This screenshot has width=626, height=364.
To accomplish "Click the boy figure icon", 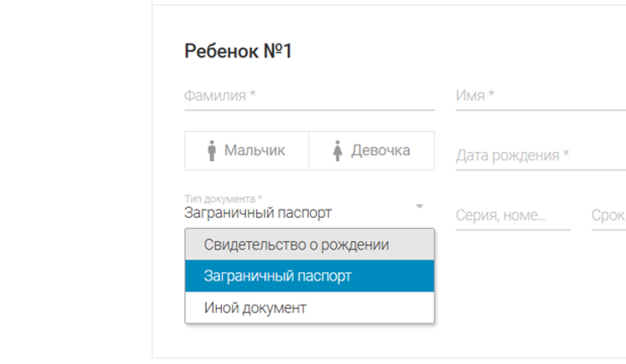I will [x=212, y=151].
